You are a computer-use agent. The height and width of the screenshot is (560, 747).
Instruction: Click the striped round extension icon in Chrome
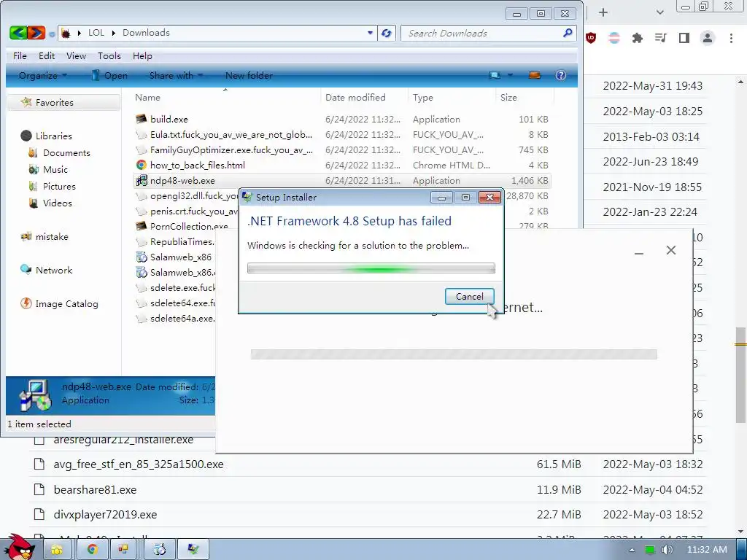pos(614,38)
